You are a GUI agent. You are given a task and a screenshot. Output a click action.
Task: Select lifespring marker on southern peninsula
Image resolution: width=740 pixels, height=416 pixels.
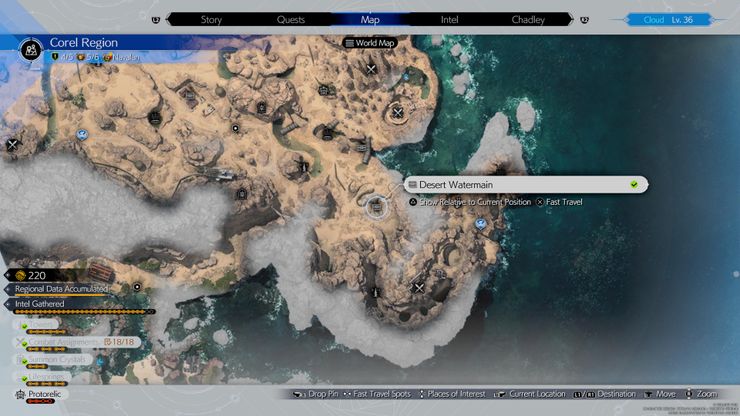[x=376, y=292]
